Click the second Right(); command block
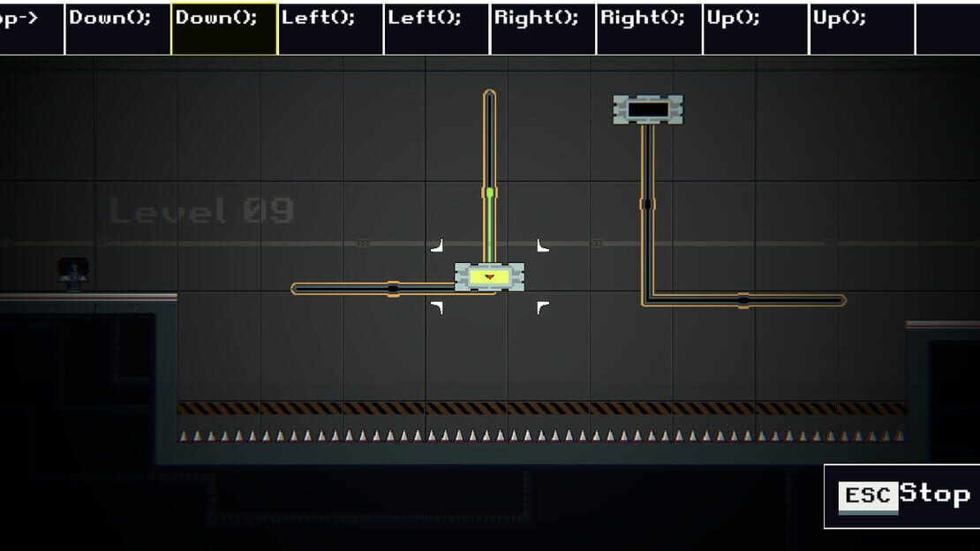Viewport: 980px width, 551px height. coord(650,29)
